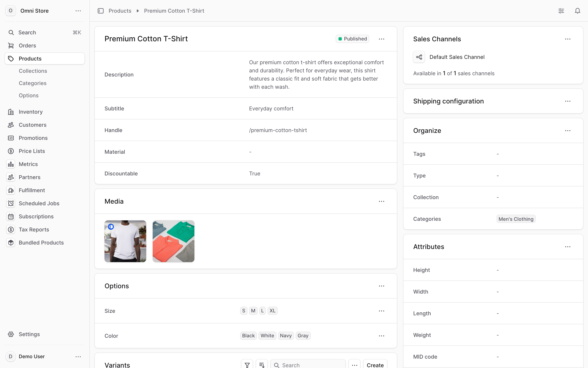588x368 pixels.
Task: Click the Subscriptions calendar icon
Action: (11, 216)
